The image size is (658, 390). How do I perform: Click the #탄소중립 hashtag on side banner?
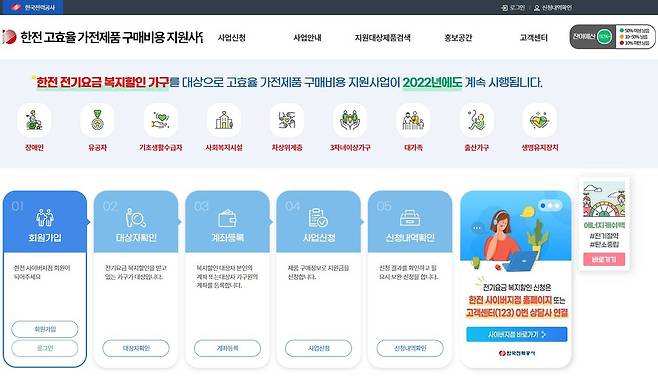click(604, 244)
